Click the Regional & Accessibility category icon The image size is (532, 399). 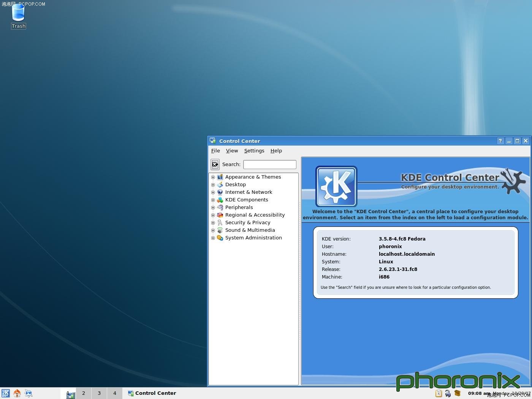pyautogui.click(x=220, y=215)
